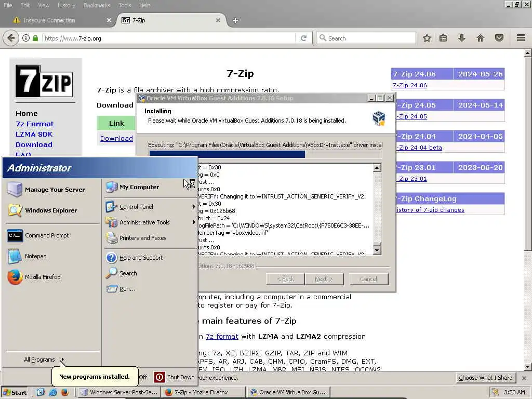Bookmark this page with star icon

tap(427, 38)
